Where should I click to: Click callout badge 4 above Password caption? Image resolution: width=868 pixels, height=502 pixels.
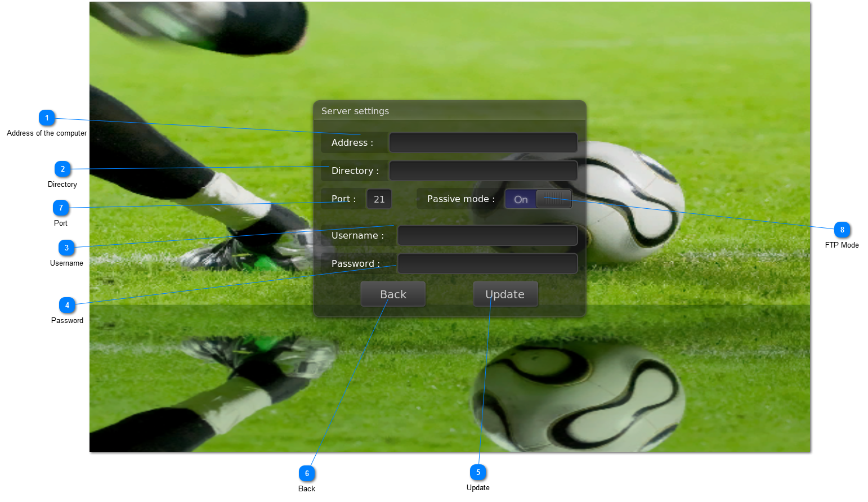tap(67, 305)
